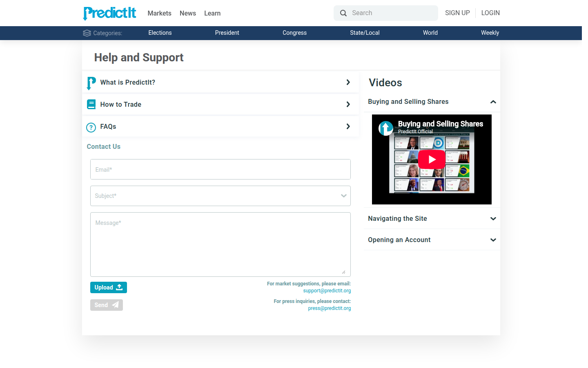This screenshot has height=368, width=588.
Task: Click the Contact Us heading
Action: click(104, 146)
